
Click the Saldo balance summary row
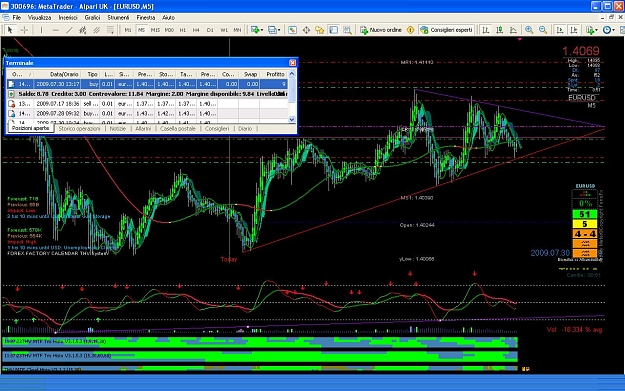point(147,94)
